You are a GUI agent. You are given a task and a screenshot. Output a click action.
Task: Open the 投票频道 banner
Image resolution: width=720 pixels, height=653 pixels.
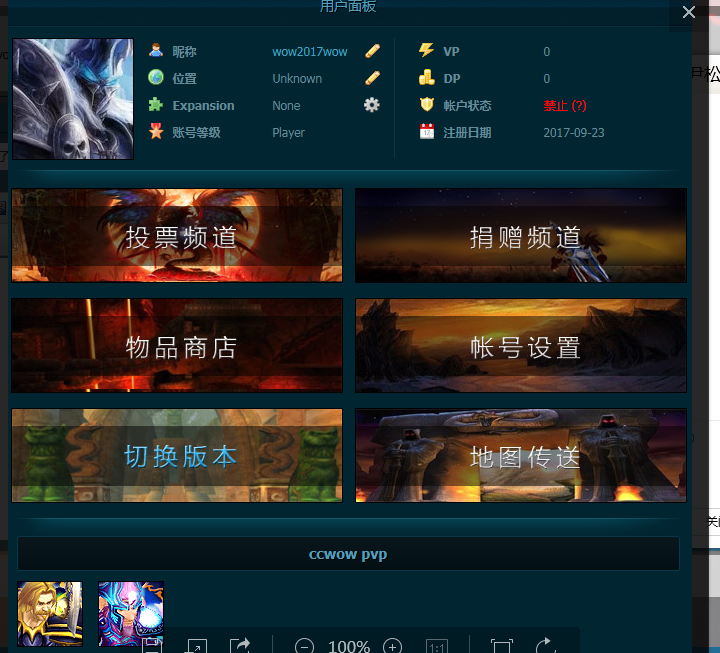pyautogui.click(x=177, y=236)
